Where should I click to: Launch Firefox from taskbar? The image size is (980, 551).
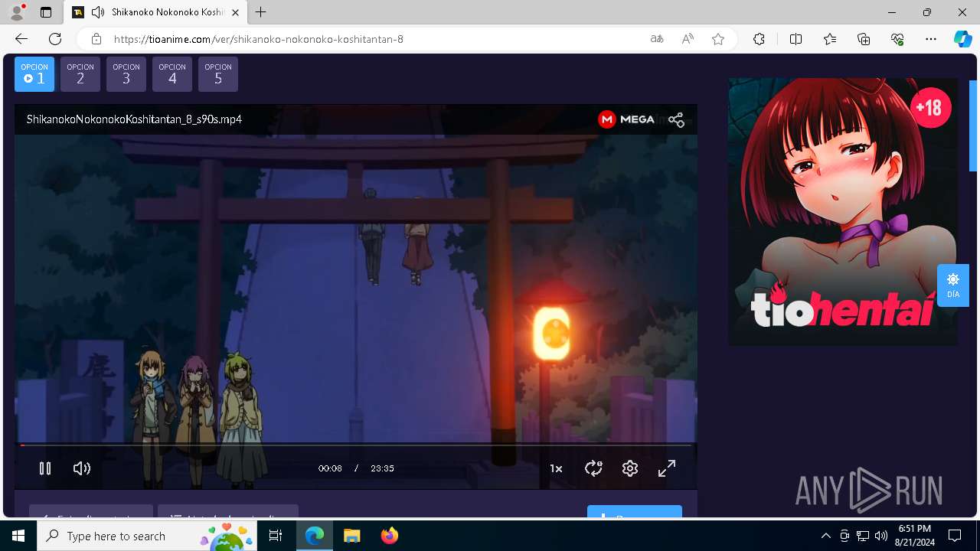389,536
